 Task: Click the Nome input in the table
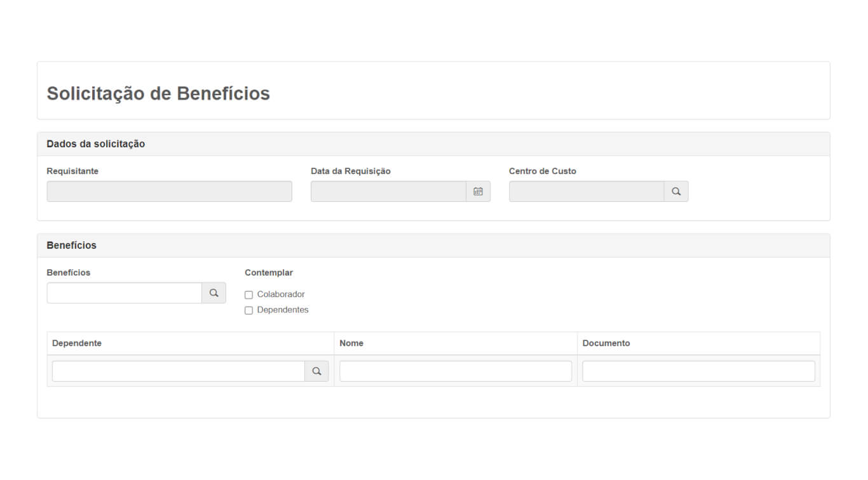coord(455,371)
